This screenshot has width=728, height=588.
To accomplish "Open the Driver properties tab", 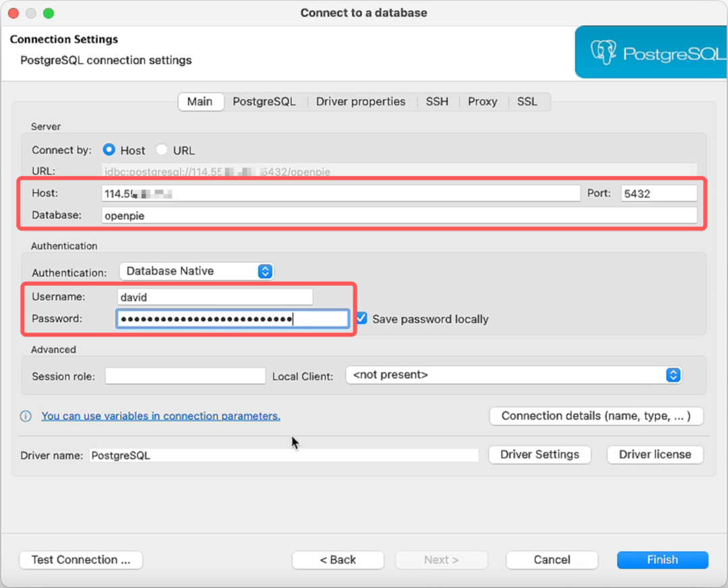I will (361, 102).
